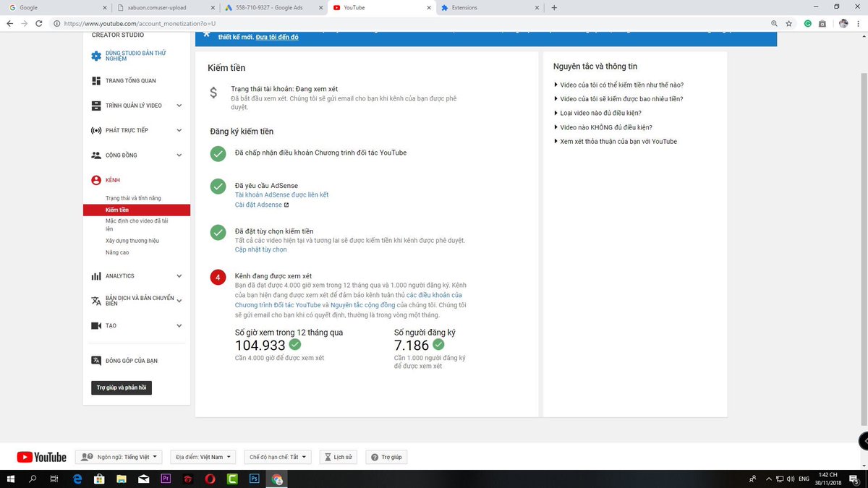Open Task View on taskbar

pyautogui.click(x=54, y=479)
